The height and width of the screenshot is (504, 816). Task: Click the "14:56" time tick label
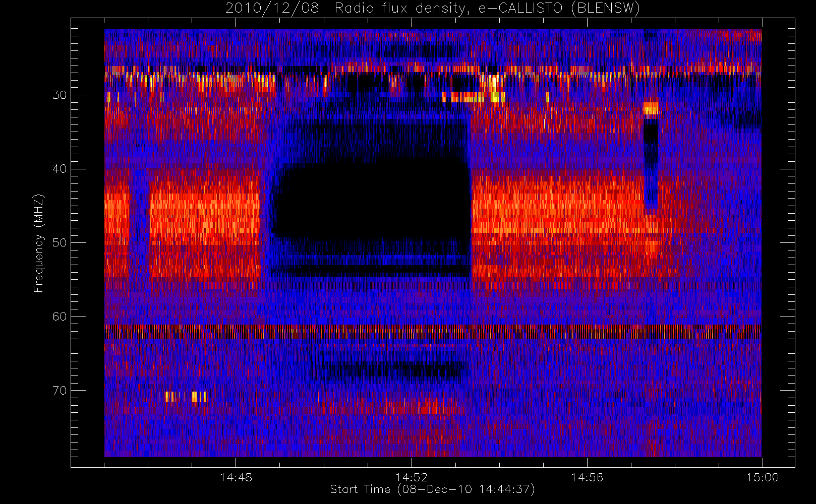point(587,477)
